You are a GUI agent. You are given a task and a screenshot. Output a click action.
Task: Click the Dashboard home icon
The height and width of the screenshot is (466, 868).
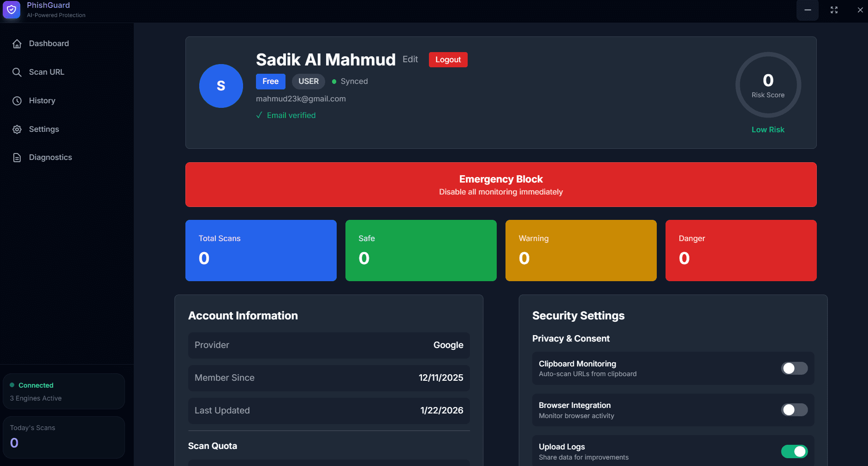tap(17, 43)
